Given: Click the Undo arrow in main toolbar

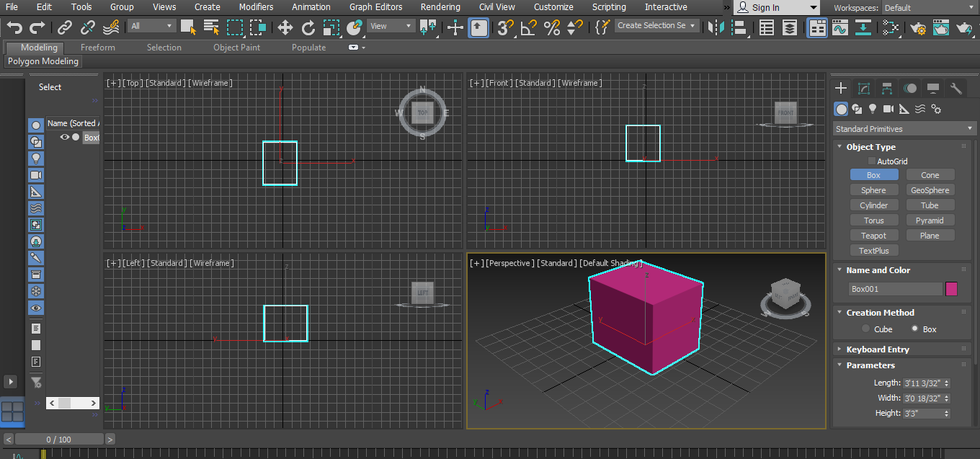Looking at the screenshot, I should click(14, 28).
